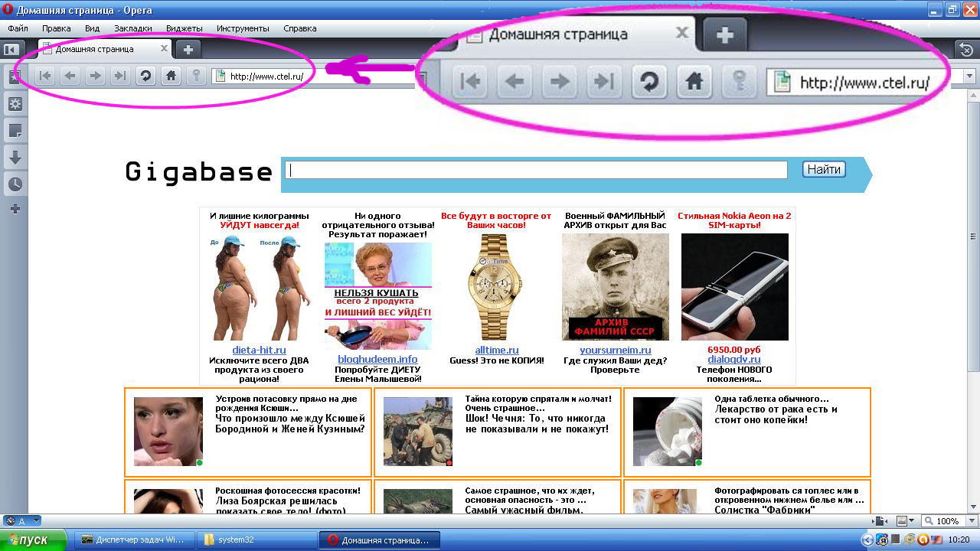Open the Ксюша Бородина news headline
The height and width of the screenshot is (551, 980).
pyautogui.click(x=290, y=424)
